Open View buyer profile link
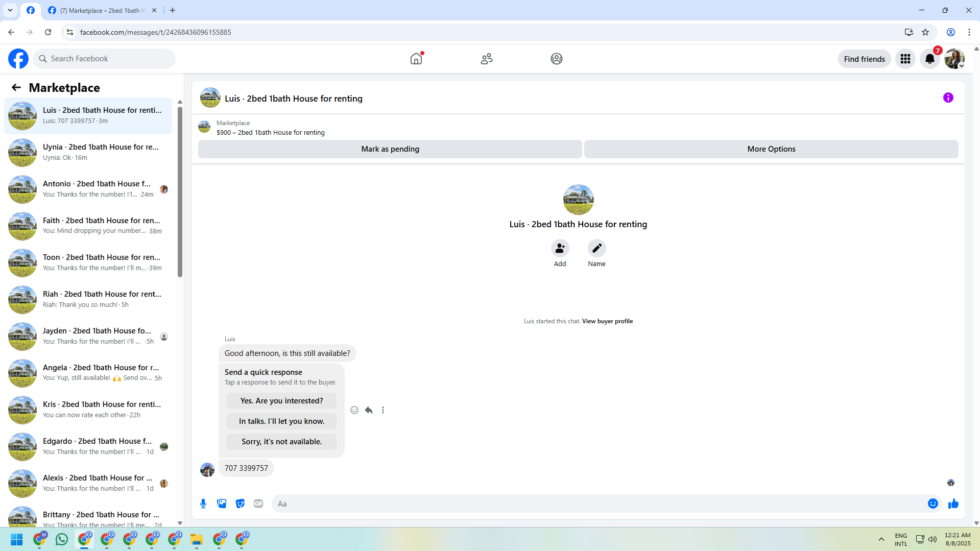This screenshot has height=551, width=980. [x=607, y=321]
